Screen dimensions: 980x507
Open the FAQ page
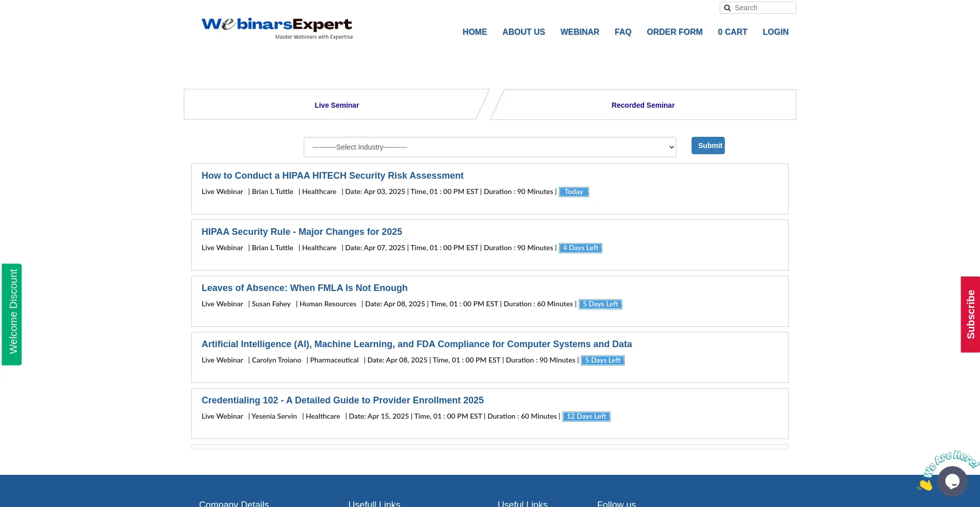[623, 32]
